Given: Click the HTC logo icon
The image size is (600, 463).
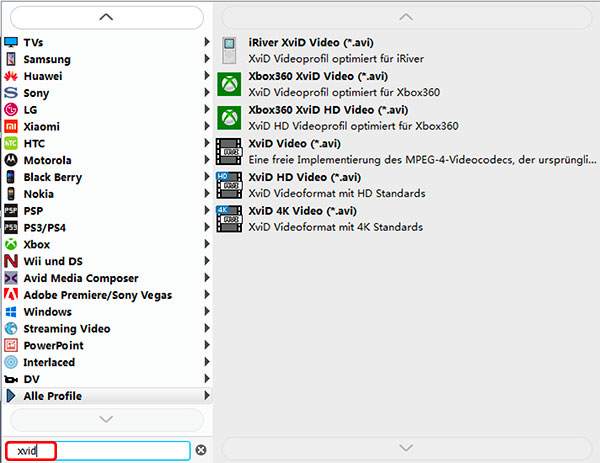Looking at the screenshot, I should pyautogui.click(x=11, y=143).
